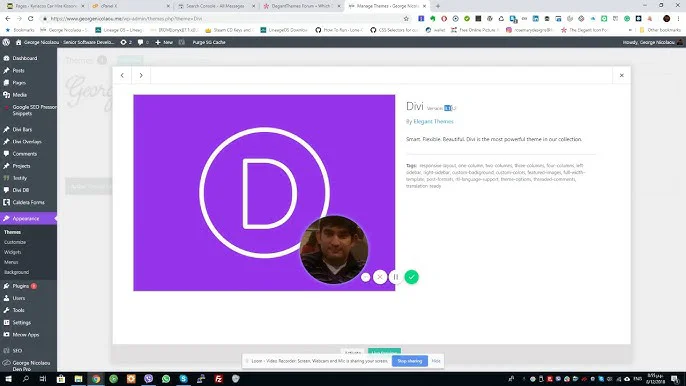Cancel the Loom recording with X button
Viewport: 686px width, 386px height.
[x=380, y=277]
